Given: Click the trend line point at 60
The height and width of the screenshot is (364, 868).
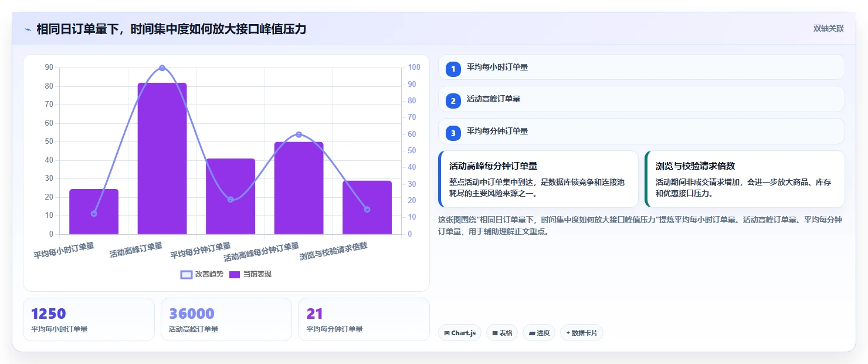Looking at the screenshot, I should click(299, 134).
